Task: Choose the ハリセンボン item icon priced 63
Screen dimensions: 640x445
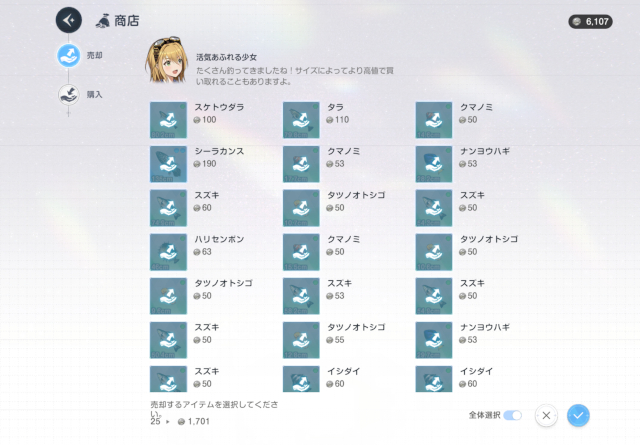Action: click(x=168, y=251)
